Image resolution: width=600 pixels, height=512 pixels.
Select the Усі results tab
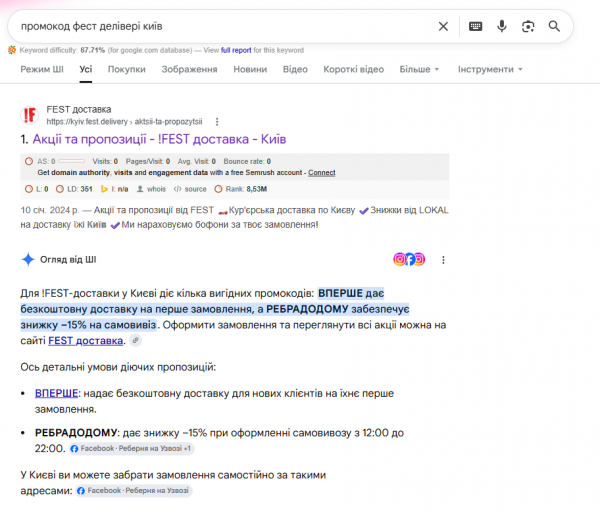pos(86,69)
